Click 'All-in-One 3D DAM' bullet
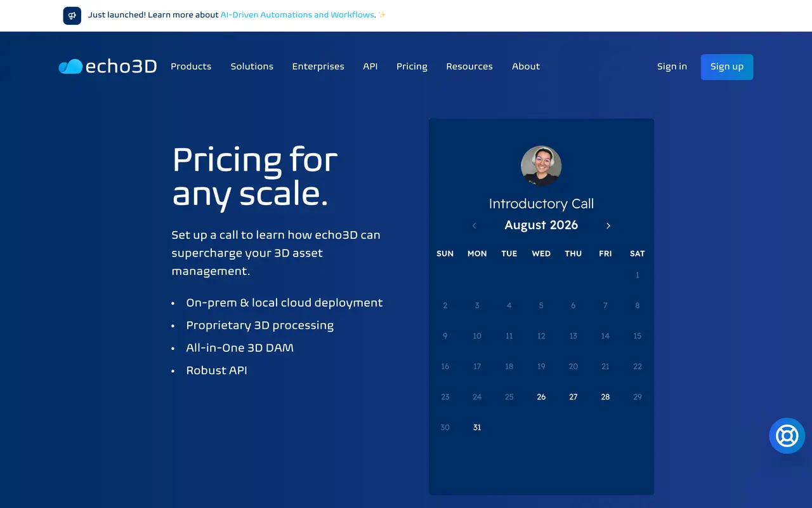 pos(240,348)
